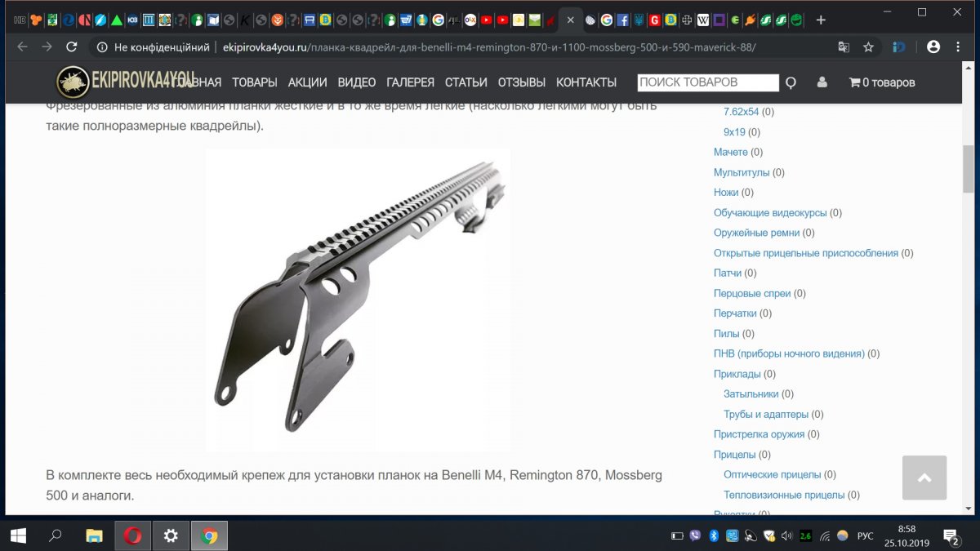The image size is (980, 551).
Task: Focus the ПОИСК ТОВАРОВ search field
Action: point(708,82)
